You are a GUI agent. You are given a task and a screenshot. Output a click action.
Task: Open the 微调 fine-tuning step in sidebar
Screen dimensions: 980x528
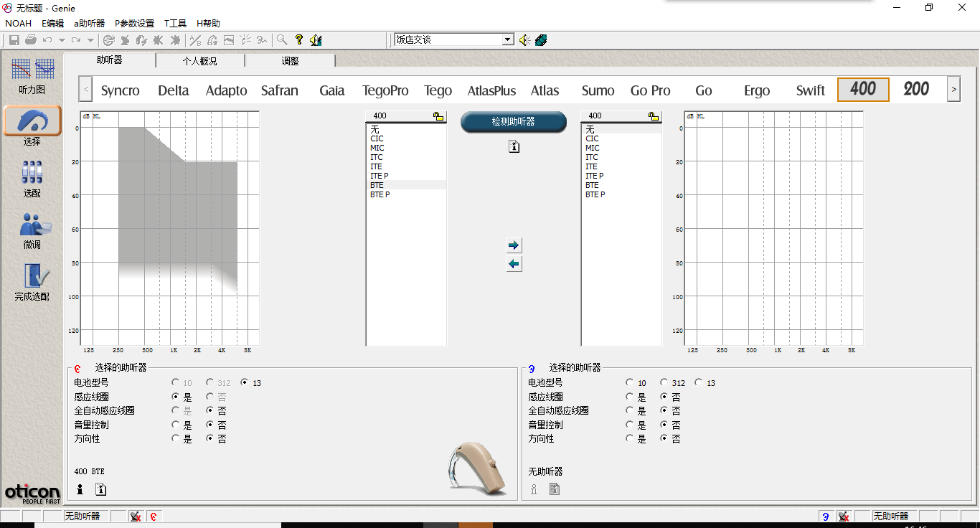[32, 230]
